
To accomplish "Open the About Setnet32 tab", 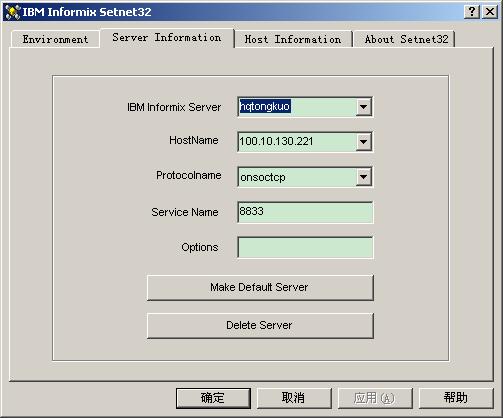I will [x=406, y=39].
